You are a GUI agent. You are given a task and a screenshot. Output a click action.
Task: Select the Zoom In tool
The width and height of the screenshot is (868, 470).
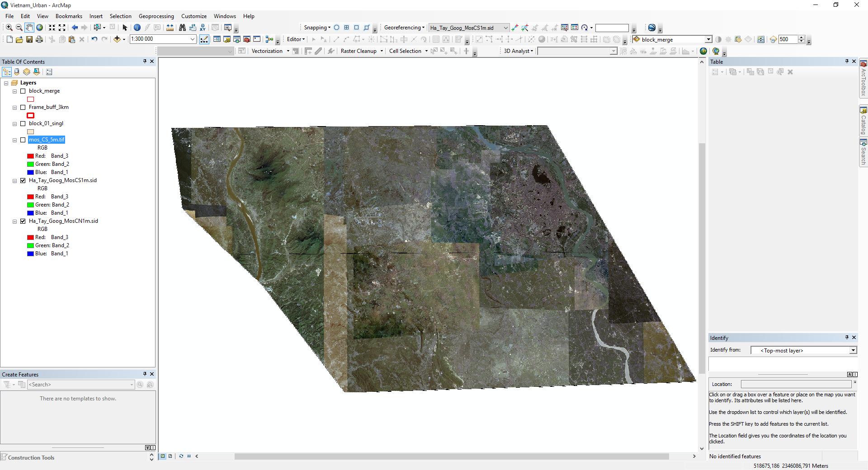click(9, 28)
